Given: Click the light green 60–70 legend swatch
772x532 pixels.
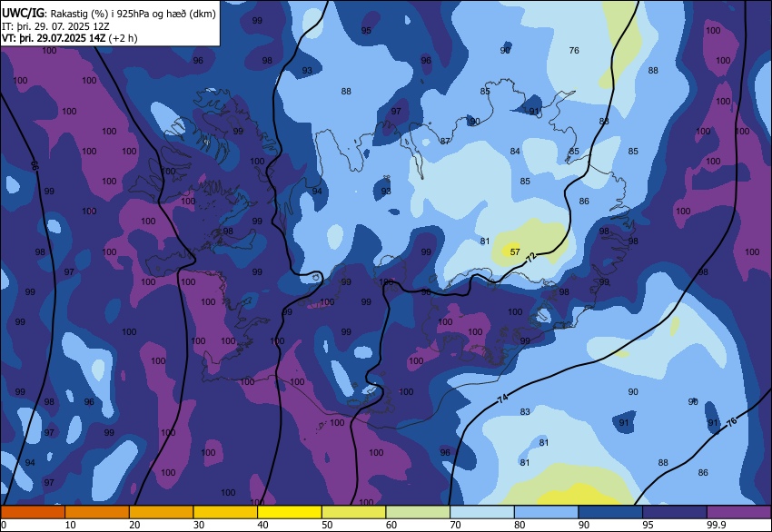Looking at the screenshot, I should pos(418,512).
